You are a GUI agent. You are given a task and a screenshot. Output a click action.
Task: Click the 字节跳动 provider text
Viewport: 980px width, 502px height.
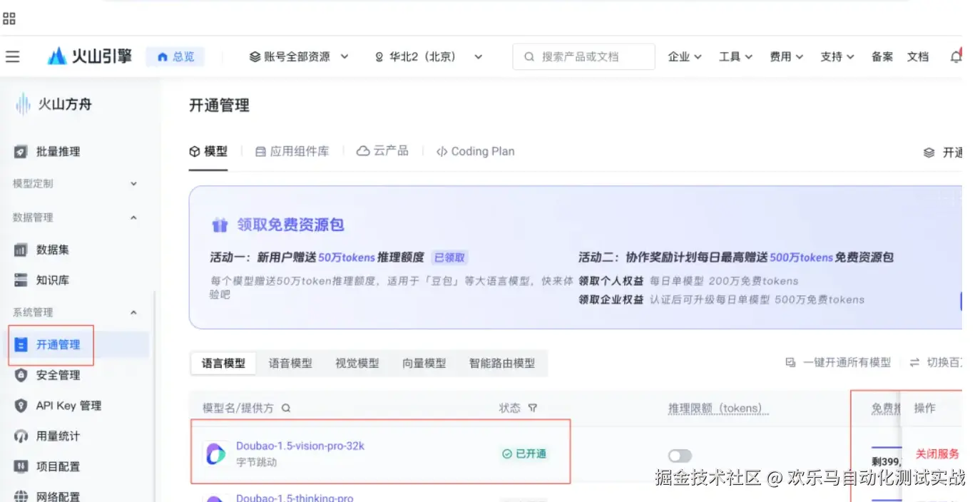pos(257,462)
